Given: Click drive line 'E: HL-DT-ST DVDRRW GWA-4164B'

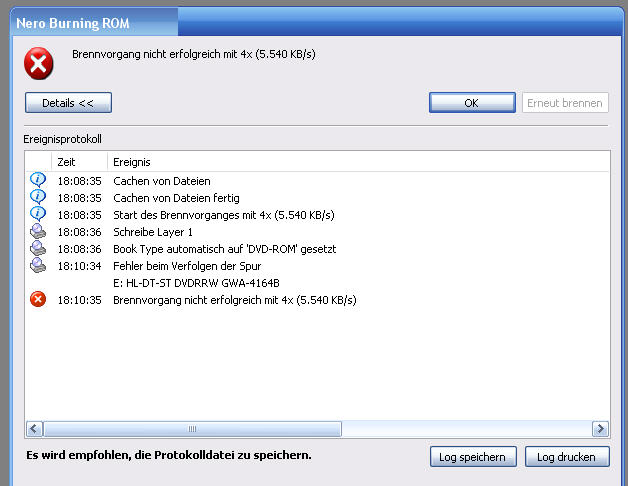Looking at the screenshot, I should [196, 283].
